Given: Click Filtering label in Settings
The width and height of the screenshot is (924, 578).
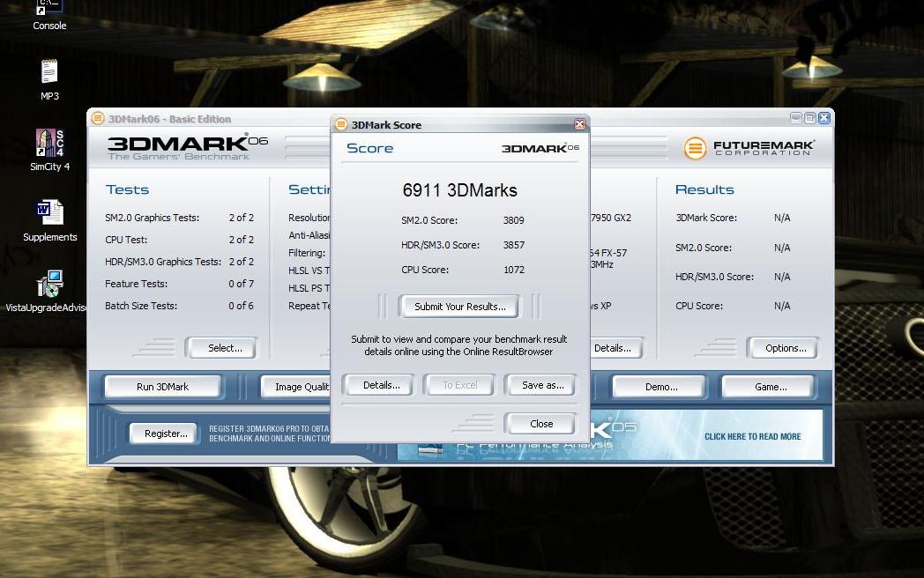Looking at the screenshot, I should click(x=307, y=254).
